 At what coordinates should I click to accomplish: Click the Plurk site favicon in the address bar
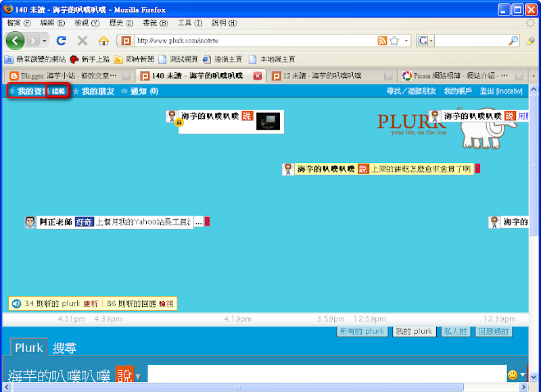coord(126,41)
